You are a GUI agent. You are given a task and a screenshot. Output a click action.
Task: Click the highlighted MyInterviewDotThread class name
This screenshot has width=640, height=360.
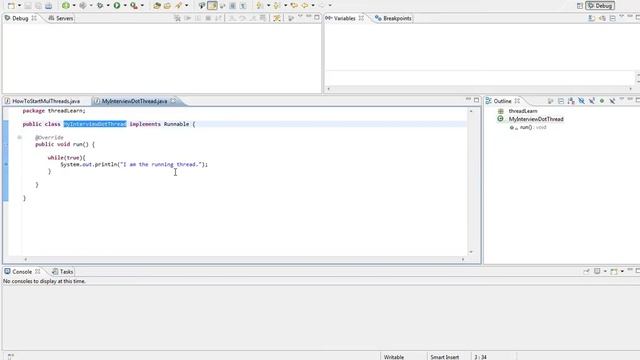click(x=95, y=124)
